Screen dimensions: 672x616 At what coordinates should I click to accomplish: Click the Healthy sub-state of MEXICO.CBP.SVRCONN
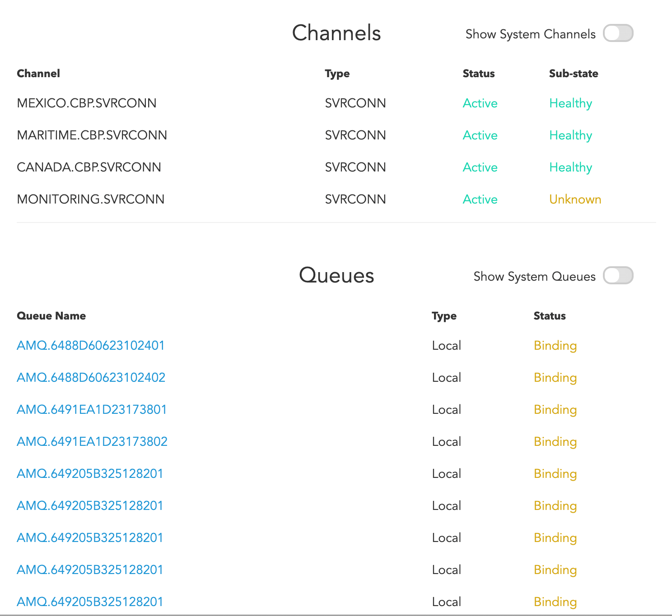(x=570, y=104)
